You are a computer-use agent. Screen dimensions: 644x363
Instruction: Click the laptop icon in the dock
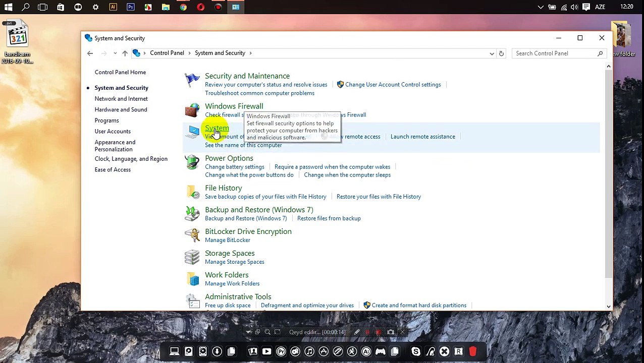174,351
